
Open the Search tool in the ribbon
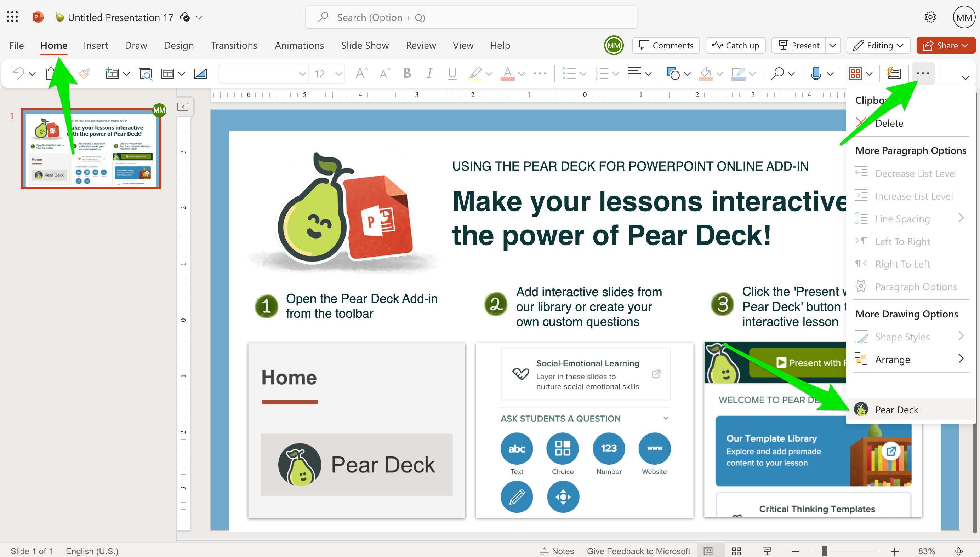coord(777,74)
